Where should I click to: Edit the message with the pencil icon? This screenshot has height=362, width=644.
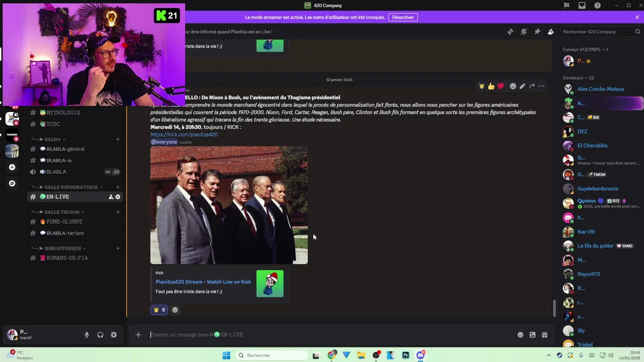(x=522, y=86)
